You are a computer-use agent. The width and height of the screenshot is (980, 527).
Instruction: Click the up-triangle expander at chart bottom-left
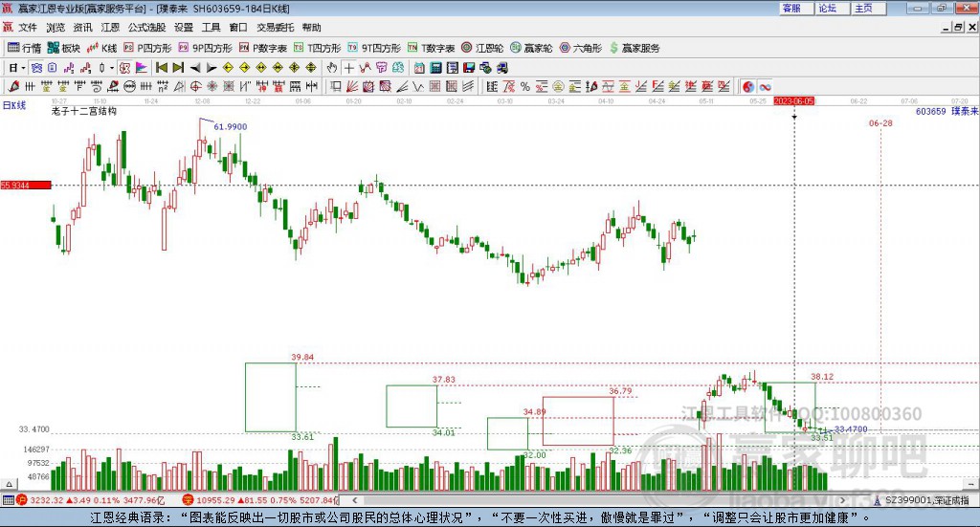point(9,484)
